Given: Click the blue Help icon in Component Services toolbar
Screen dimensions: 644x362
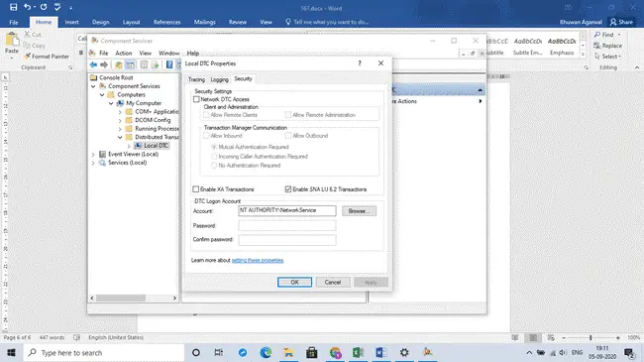Looking at the screenshot, I should point(169,64).
